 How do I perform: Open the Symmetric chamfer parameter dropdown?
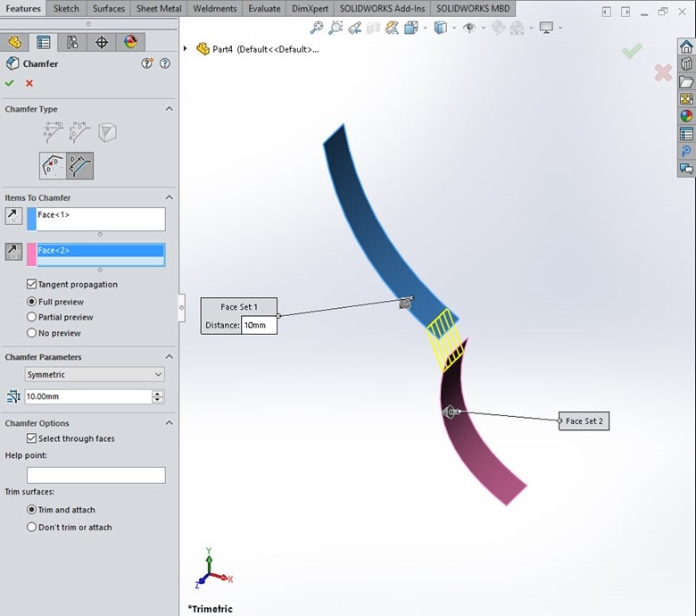point(95,375)
